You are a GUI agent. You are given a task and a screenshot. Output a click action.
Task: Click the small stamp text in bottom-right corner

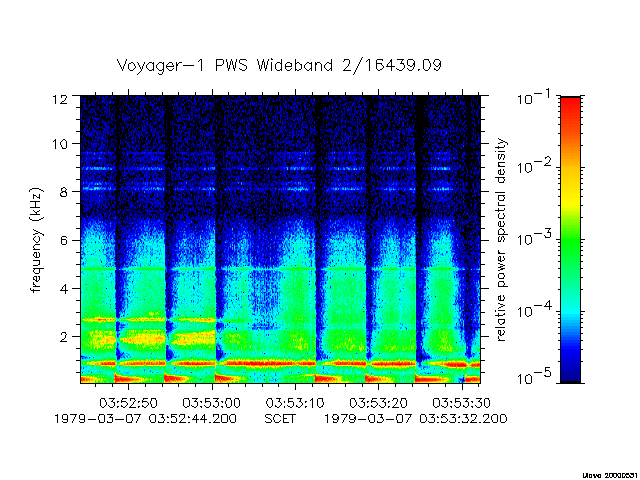(611, 476)
